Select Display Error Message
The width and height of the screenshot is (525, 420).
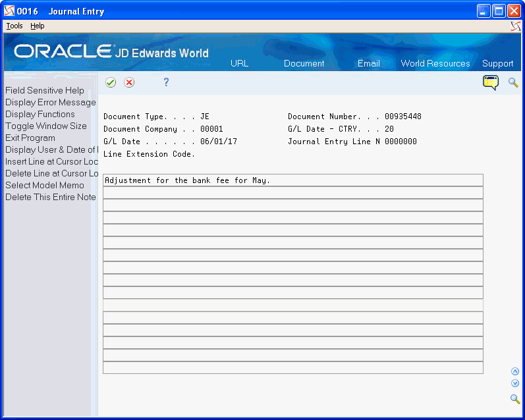(x=51, y=102)
